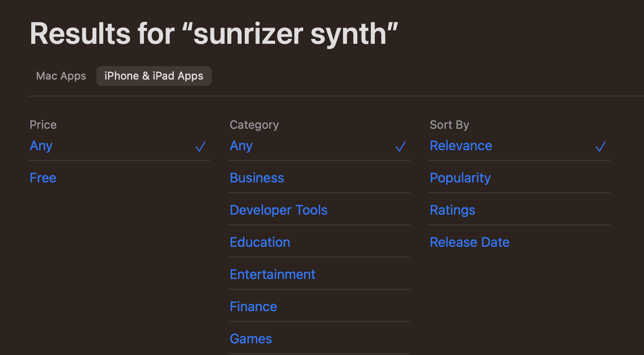Viewport: 644px width, 355px height.
Task: Filter by the Business category
Action: point(256,177)
